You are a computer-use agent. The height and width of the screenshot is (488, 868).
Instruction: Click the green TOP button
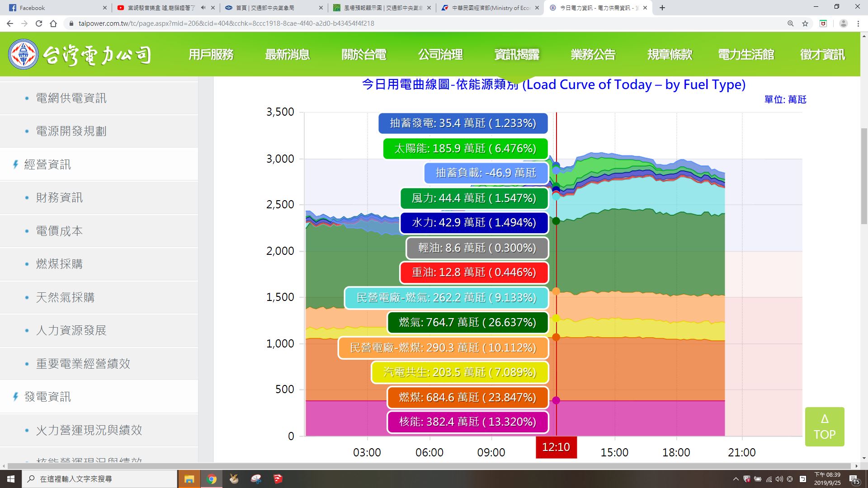click(825, 427)
